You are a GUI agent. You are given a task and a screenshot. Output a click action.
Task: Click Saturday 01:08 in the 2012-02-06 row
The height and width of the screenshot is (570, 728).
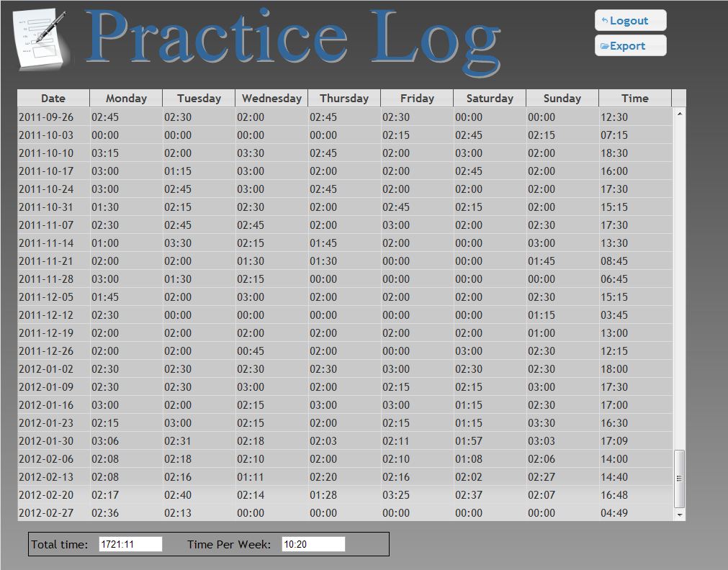(469, 459)
